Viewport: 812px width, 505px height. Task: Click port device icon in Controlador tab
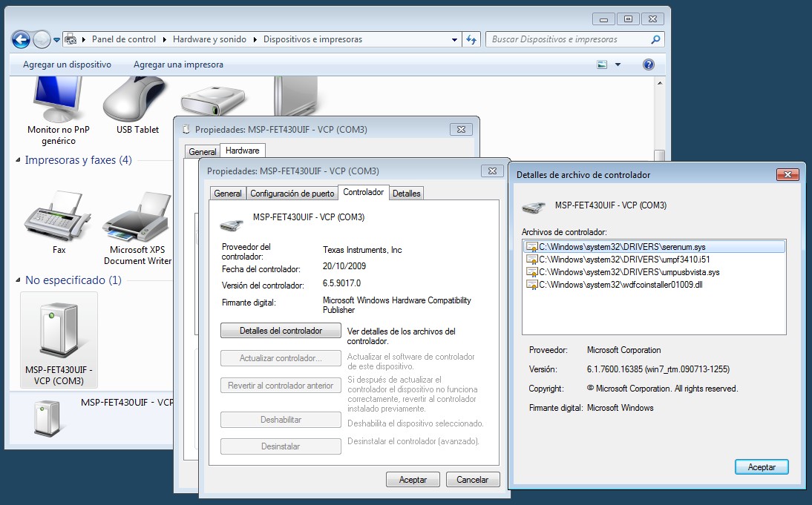pyautogui.click(x=231, y=225)
